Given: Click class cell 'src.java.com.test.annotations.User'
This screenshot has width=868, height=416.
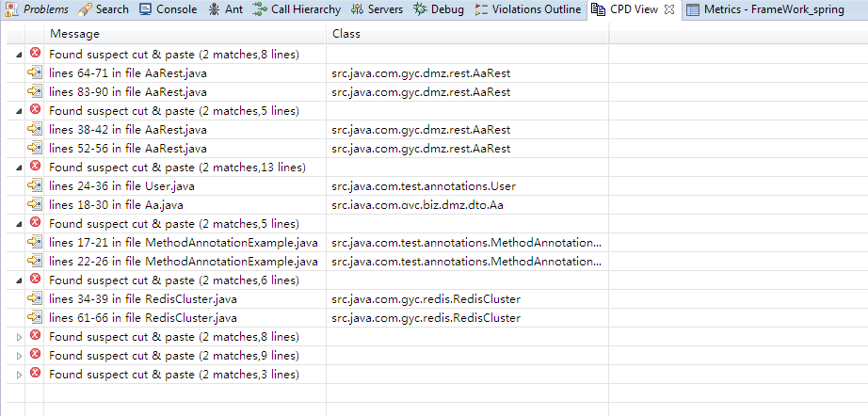Looking at the screenshot, I should tap(424, 186).
